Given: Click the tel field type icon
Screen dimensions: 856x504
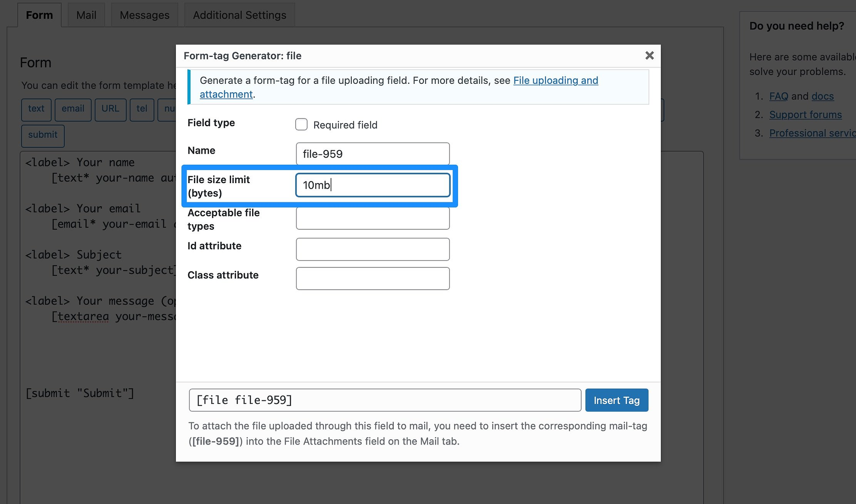Looking at the screenshot, I should pos(142,109).
